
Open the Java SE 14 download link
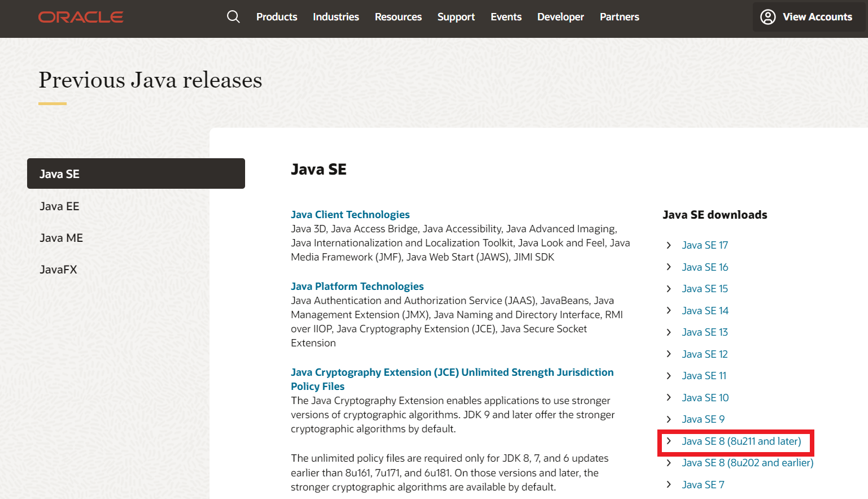click(705, 311)
